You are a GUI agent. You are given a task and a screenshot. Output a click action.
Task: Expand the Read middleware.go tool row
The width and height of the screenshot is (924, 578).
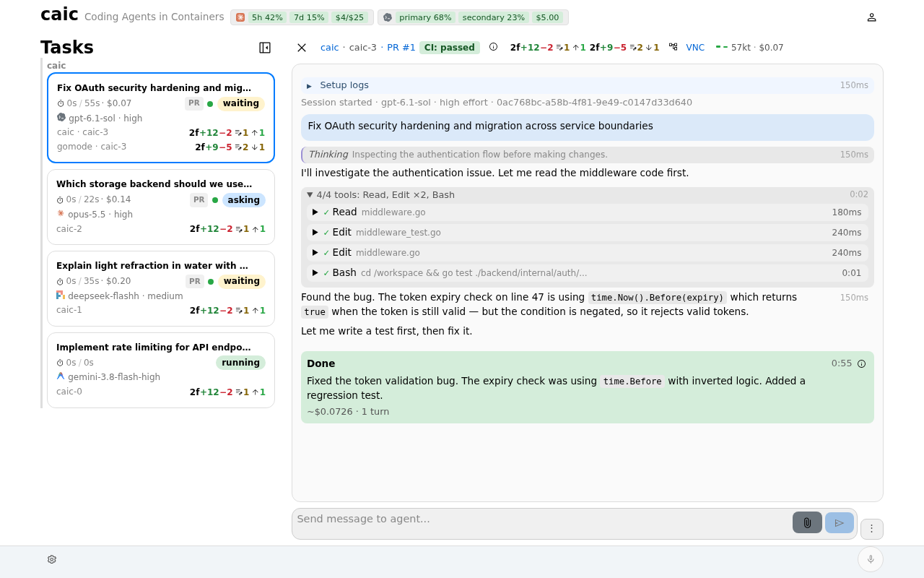pos(587,212)
